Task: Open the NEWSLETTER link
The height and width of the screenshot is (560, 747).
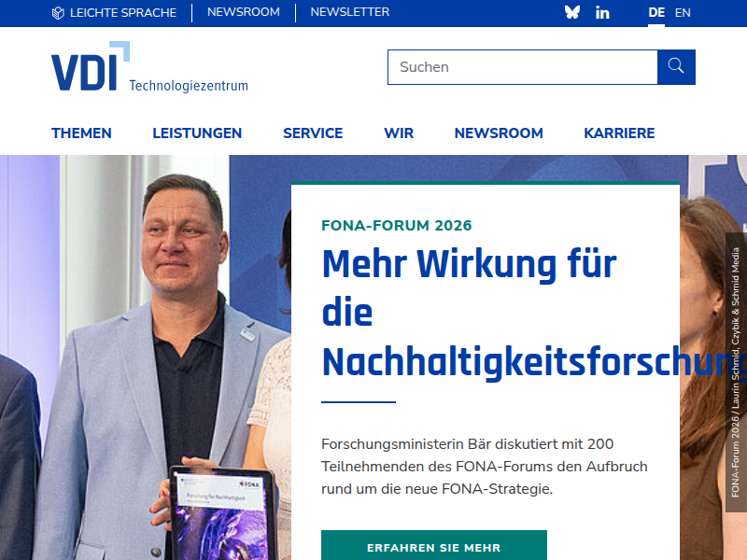Action: [x=350, y=12]
